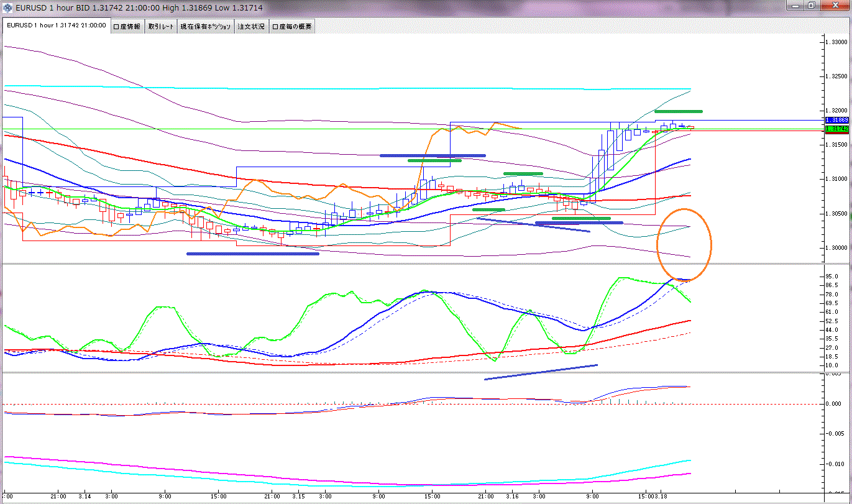Click the 1.30000 price axis label
852x504 pixels.
836,247
